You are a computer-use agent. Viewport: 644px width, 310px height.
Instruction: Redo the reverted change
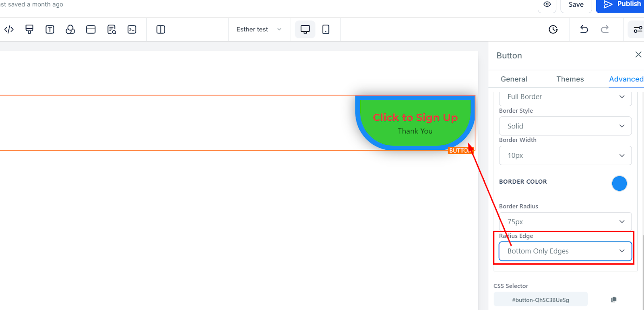click(x=605, y=29)
